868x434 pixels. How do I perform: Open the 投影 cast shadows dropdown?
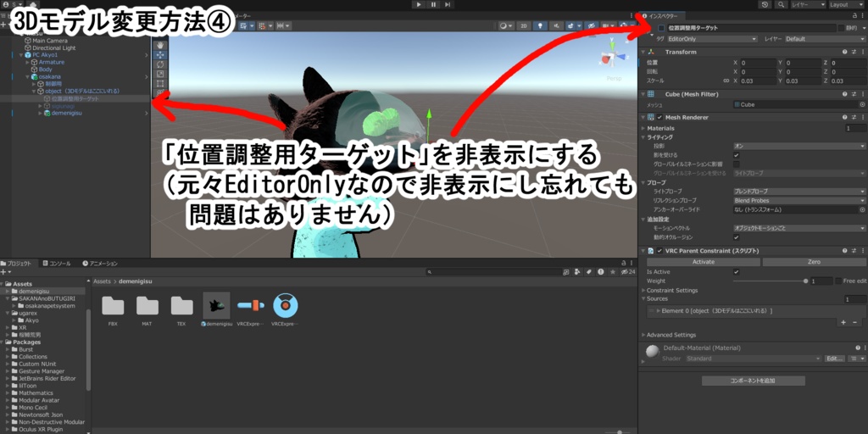click(798, 146)
